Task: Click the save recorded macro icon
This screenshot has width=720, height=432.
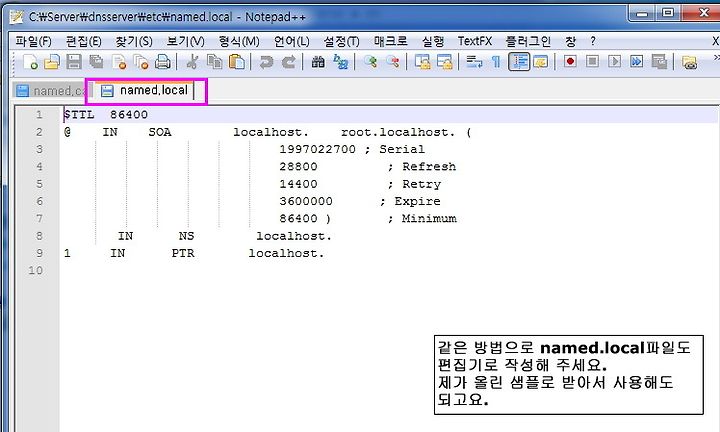Action: tap(659, 62)
